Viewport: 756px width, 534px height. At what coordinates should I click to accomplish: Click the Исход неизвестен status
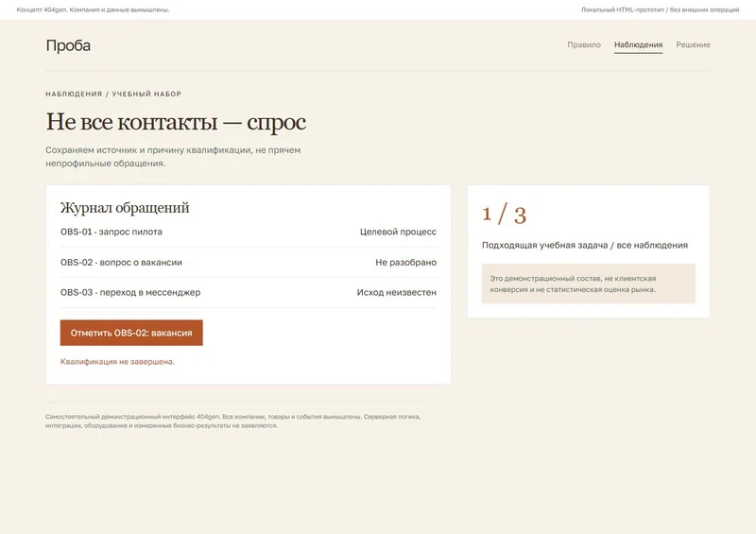(x=396, y=292)
